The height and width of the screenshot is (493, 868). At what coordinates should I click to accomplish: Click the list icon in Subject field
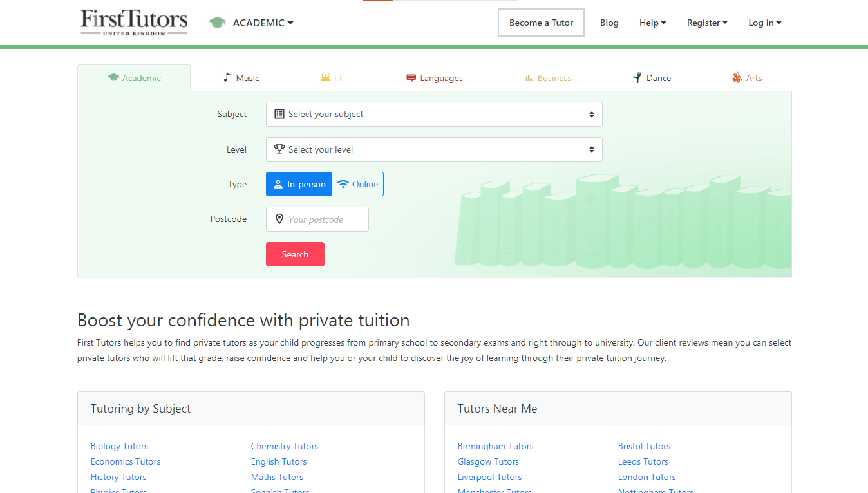tap(279, 114)
